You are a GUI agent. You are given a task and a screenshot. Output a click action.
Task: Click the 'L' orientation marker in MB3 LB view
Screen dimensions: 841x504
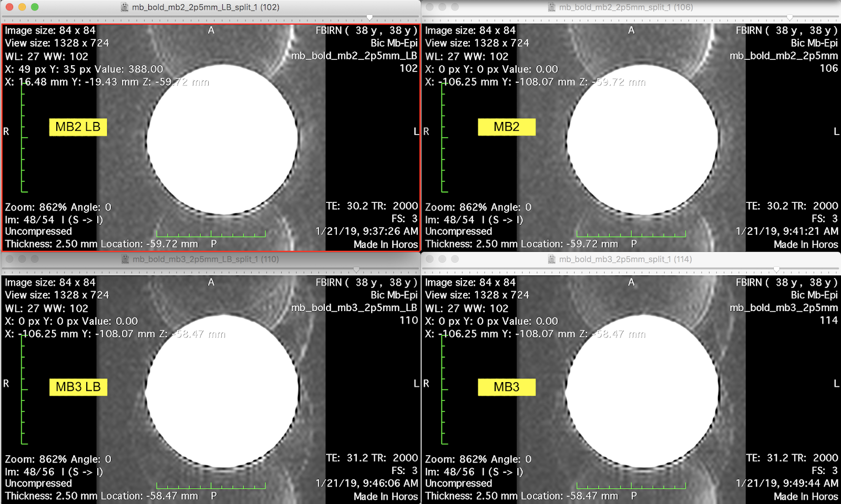tap(416, 384)
